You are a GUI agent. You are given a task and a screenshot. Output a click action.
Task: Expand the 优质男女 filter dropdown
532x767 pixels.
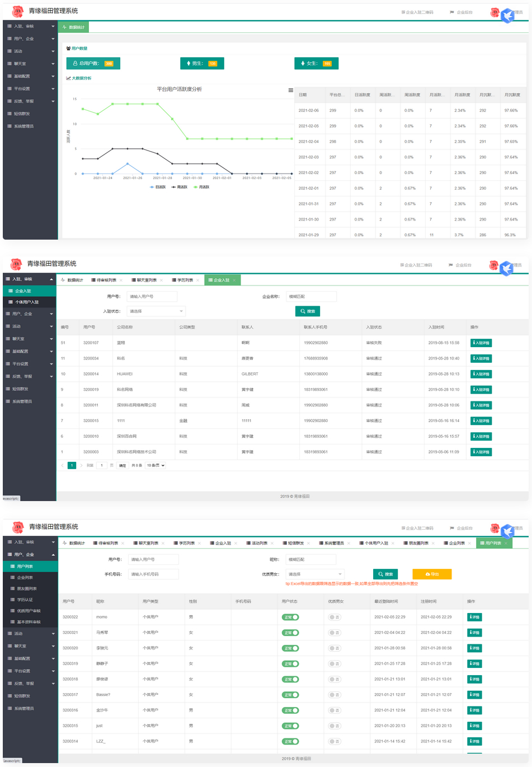coord(315,574)
